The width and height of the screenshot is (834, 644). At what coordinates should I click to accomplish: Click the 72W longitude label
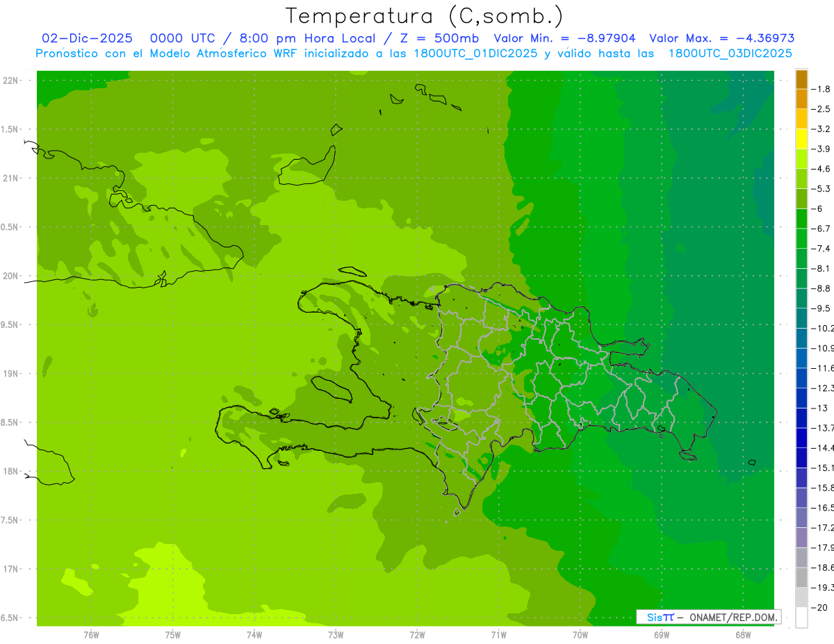tap(417, 634)
